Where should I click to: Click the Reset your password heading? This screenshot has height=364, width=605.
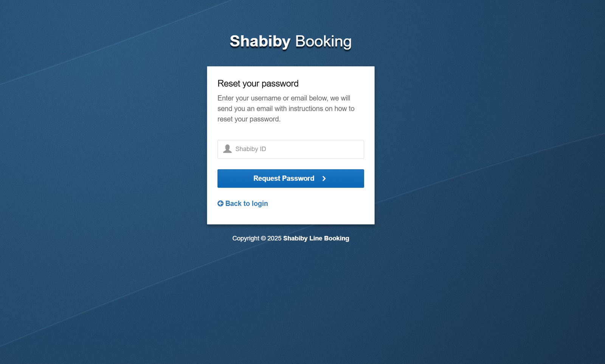(x=258, y=84)
